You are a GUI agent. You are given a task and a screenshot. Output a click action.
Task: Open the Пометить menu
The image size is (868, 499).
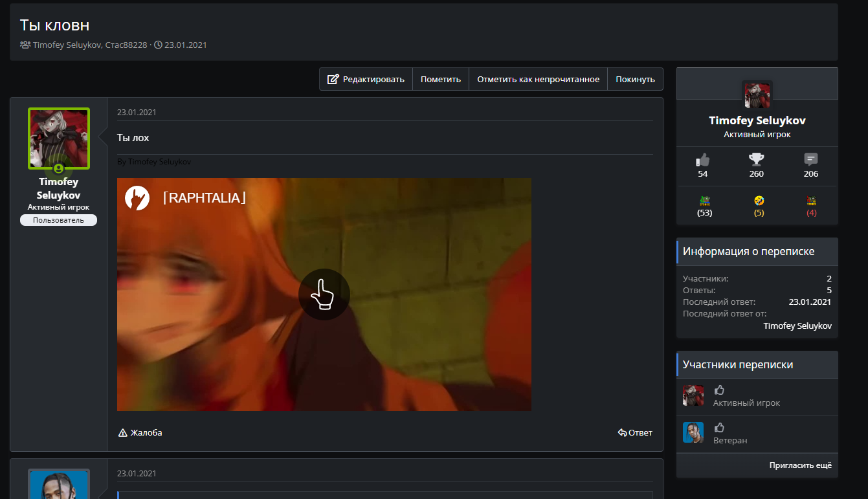pos(440,79)
